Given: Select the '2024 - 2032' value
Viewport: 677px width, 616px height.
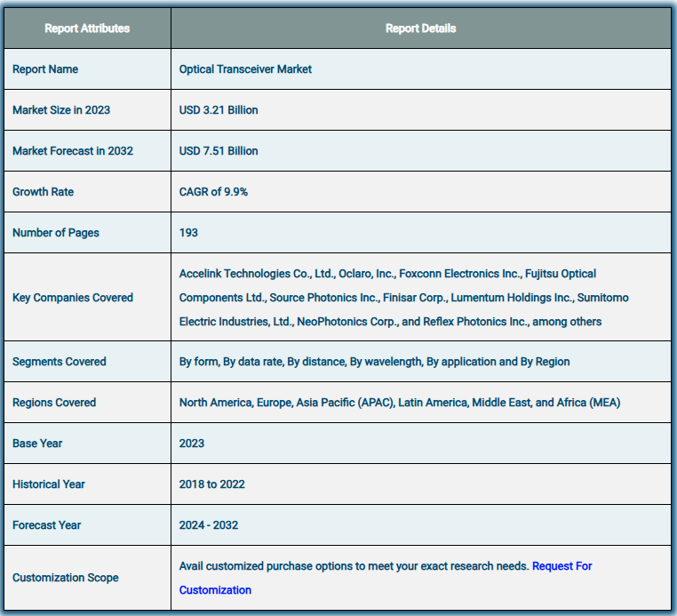Looking at the screenshot, I should [209, 525].
